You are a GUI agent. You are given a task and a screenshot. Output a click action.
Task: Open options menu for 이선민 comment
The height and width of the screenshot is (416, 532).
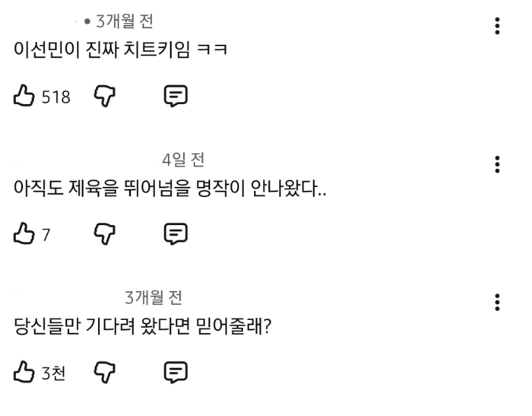pos(497,26)
